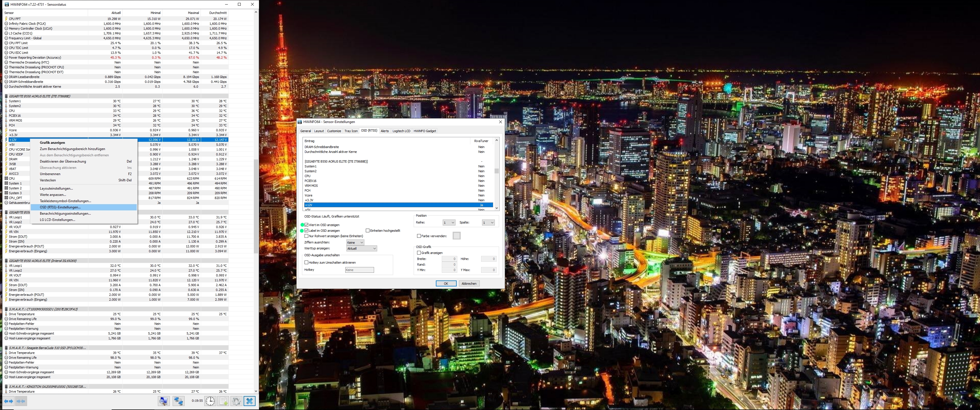980x410 pixels.
Task: Click the shrink columns arrows icon
Action: [21, 401]
